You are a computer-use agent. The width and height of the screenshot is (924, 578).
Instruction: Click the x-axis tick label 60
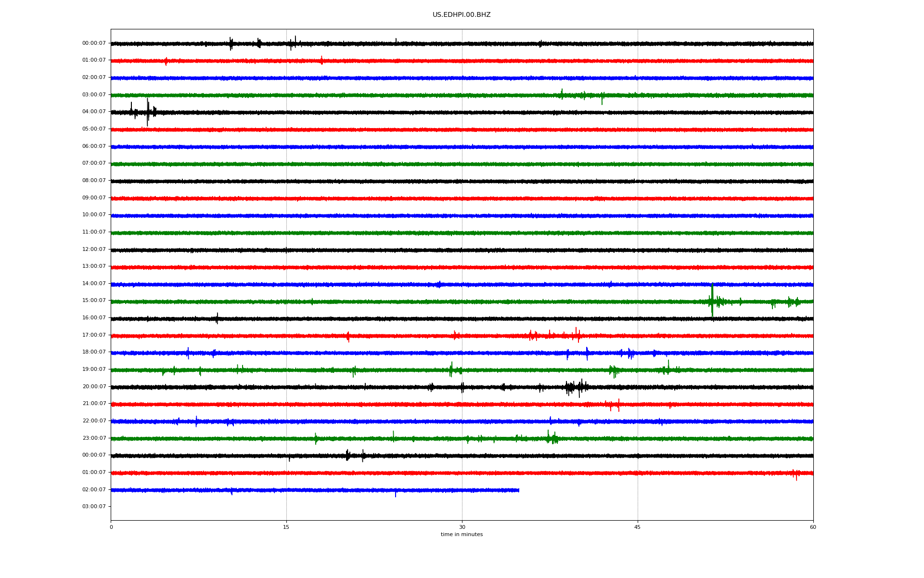(x=813, y=527)
